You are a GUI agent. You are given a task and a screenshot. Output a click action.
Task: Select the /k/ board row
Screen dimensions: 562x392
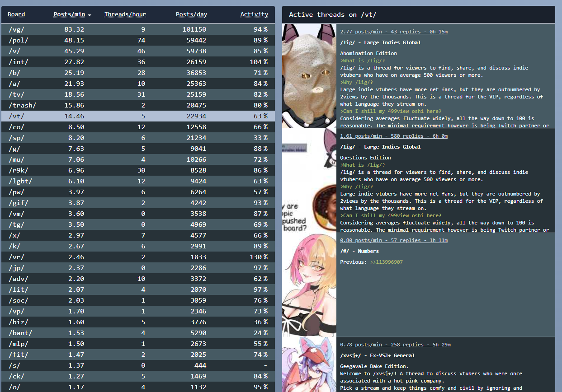tap(138, 246)
